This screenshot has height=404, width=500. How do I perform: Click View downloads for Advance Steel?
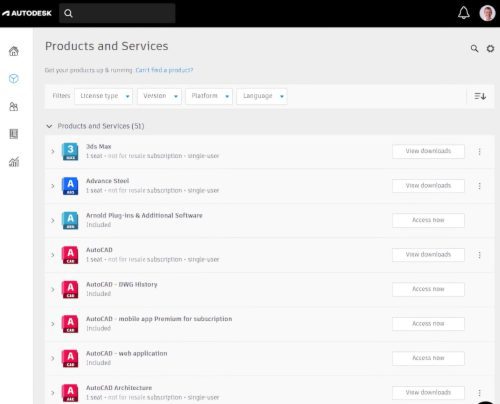[x=428, y=186]
